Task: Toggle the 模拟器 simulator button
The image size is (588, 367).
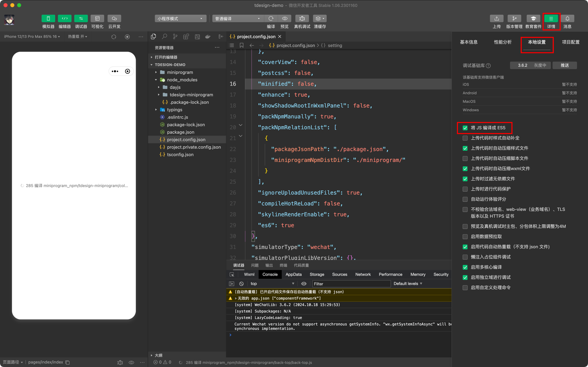Action: click(x=48, y=18)
